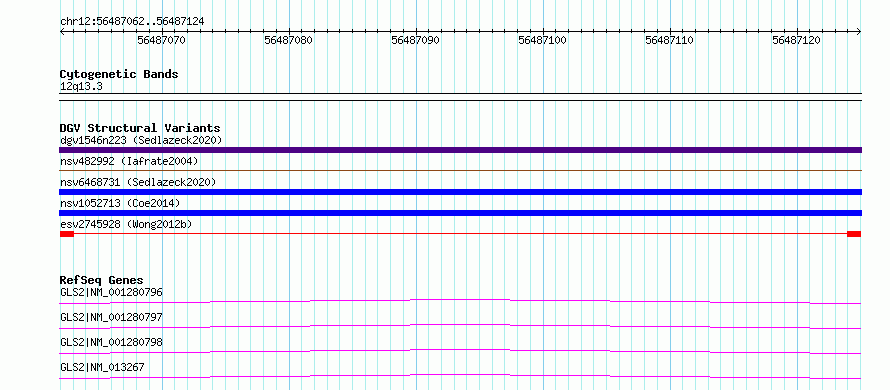This screenshot has width=890, height=390.
Task: Click ruler position 56487120
Action: point(797,41)
